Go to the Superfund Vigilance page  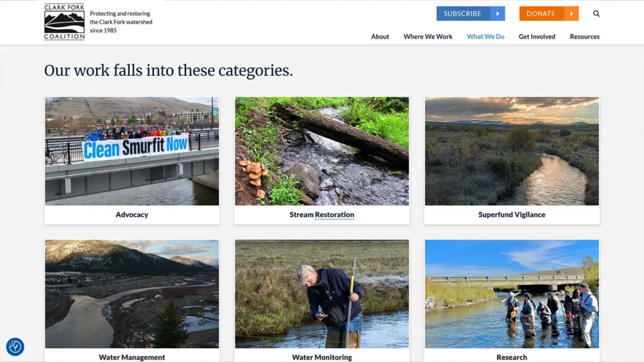[x=512, y=215]
